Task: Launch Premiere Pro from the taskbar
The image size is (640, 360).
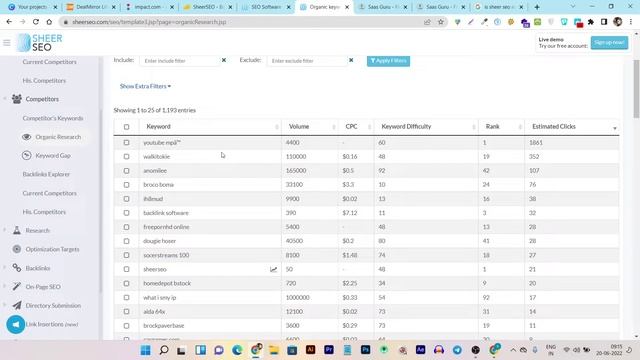Action: point(329,350)
